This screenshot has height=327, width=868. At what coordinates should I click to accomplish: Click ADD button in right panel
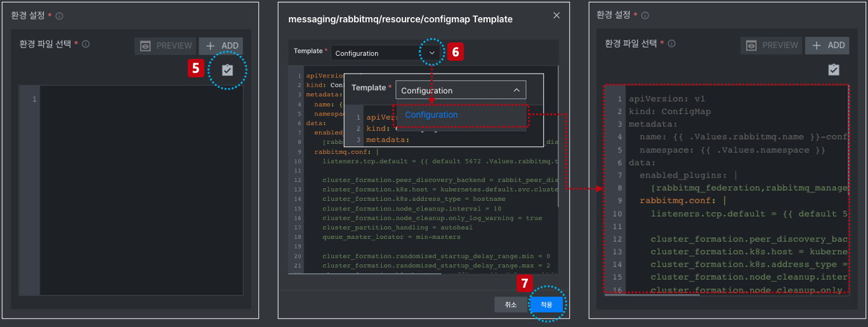pyautogui.click(x=827, y=46)
